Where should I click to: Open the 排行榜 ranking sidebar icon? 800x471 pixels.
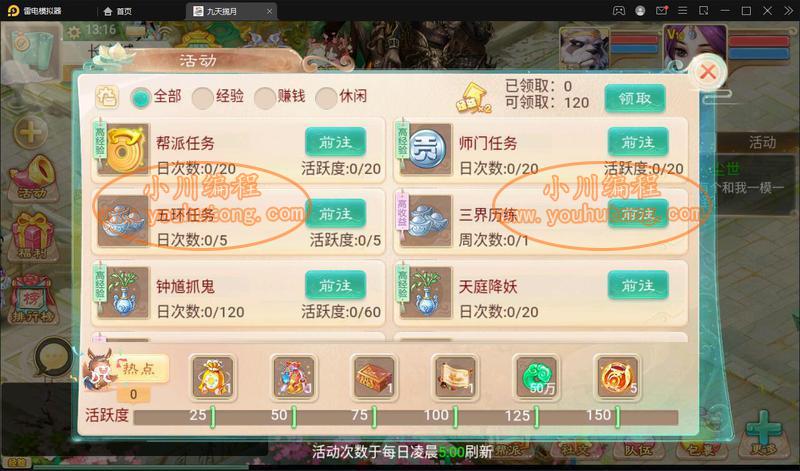tap(32, 300)
